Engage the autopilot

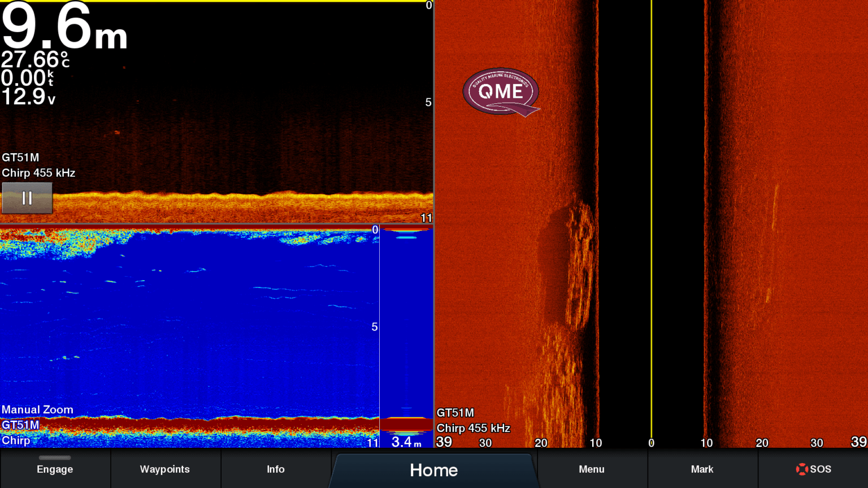point(55,469)
